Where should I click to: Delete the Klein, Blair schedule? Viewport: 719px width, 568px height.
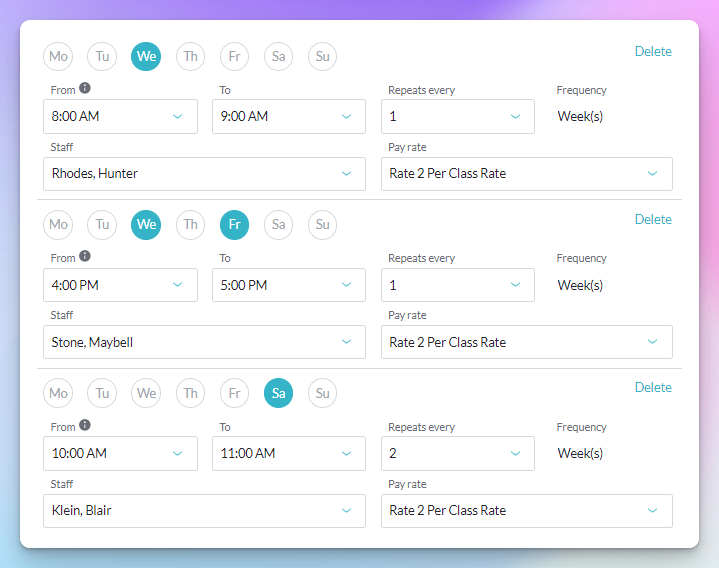tap(653, 387)
